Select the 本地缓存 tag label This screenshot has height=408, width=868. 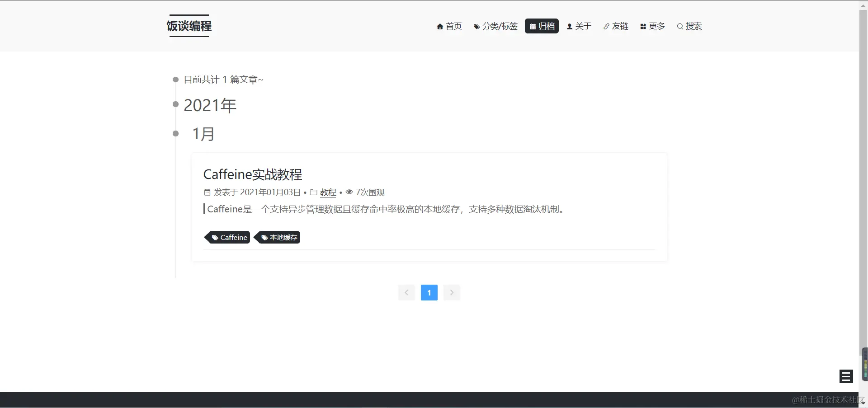pos(278,237)
